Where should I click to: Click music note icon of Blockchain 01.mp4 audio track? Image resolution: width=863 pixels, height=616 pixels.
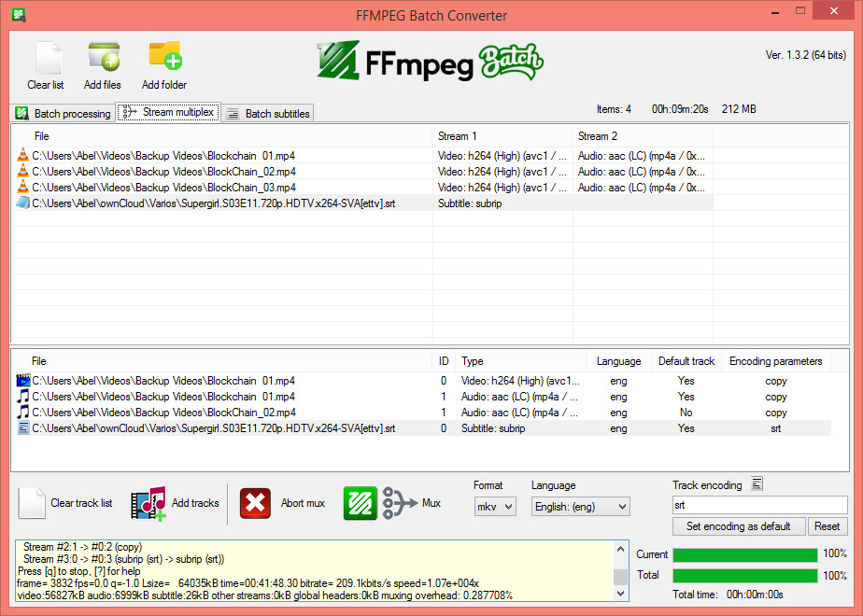(23, 396)
